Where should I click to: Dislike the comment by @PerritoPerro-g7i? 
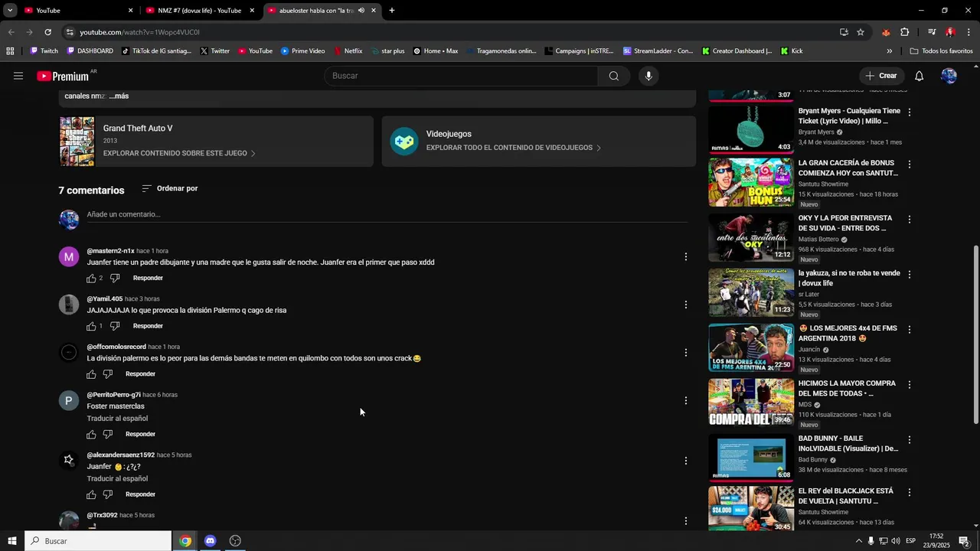(x=108, y=434)
